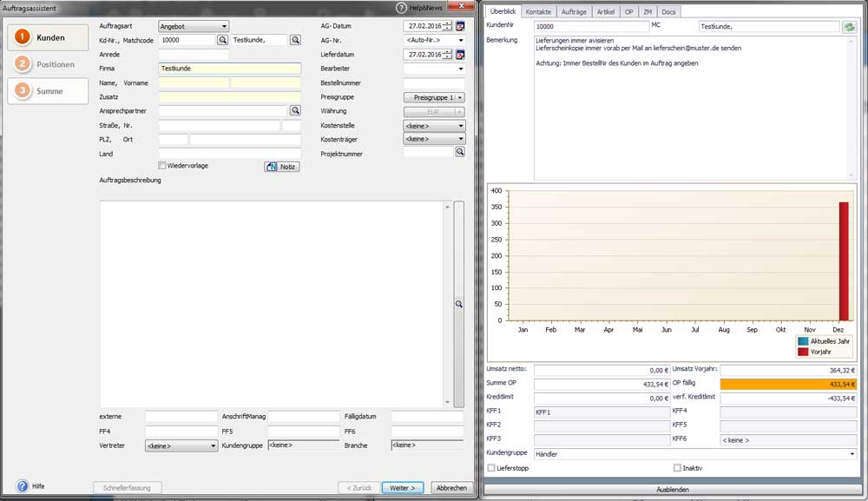Refresh customer overview with green icon

[x=849, y=27]
